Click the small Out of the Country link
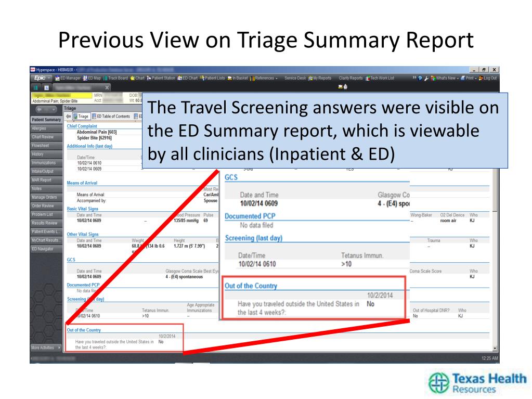 (x=84, y=330)
